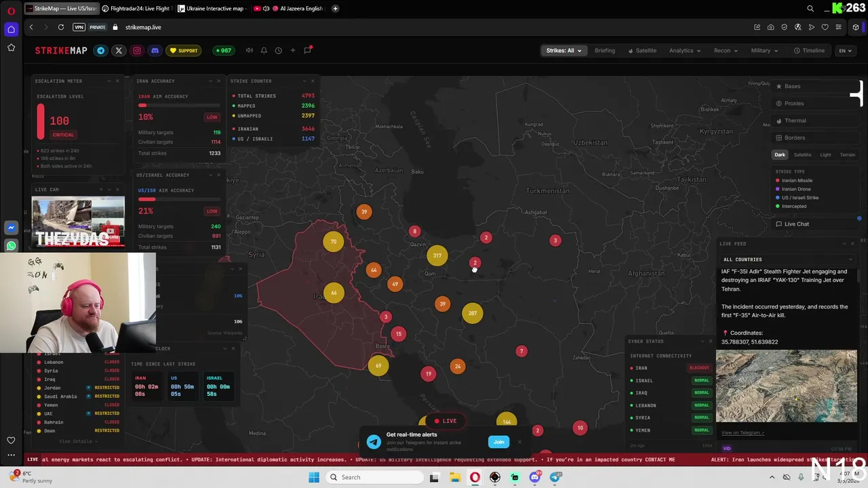The width and height of the screenshot is (868, 488).
Task: Click View Details under airspace list
Action: click(77, 441)
